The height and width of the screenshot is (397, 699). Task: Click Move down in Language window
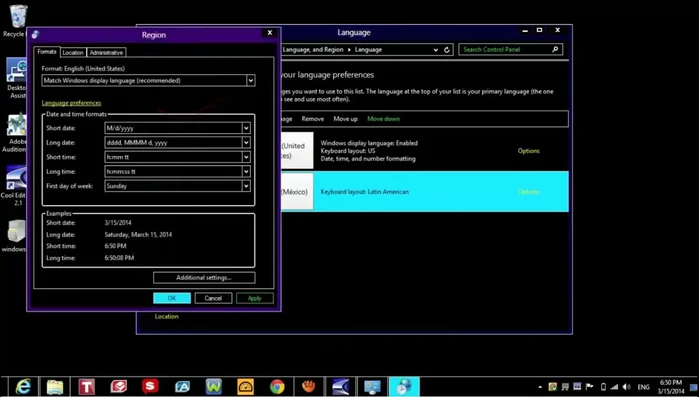click(x=383, y=119)
